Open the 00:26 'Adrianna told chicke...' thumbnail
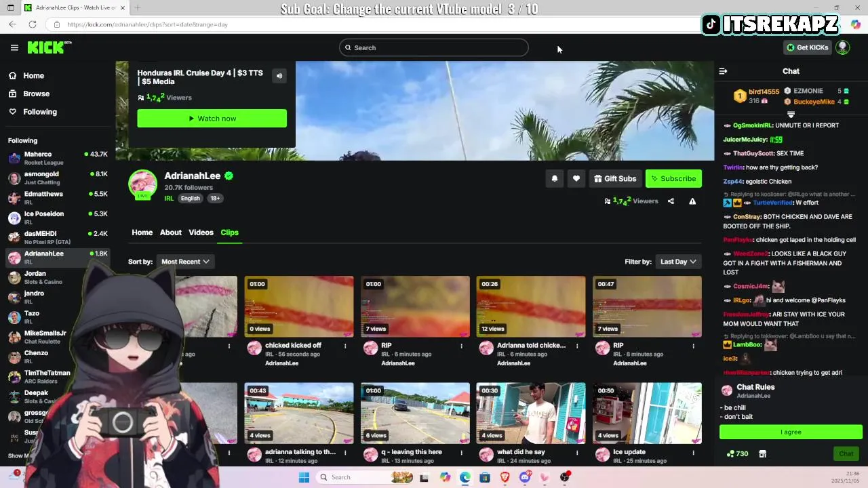868x488 pixels. pyautogui.click(x=531, y=306)
